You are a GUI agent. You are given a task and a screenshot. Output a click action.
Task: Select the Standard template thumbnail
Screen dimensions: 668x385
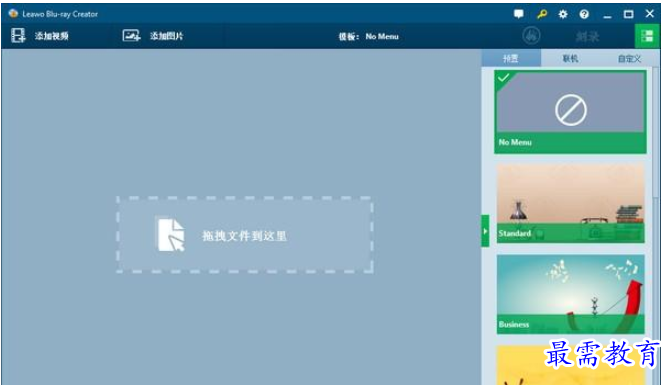570,204
